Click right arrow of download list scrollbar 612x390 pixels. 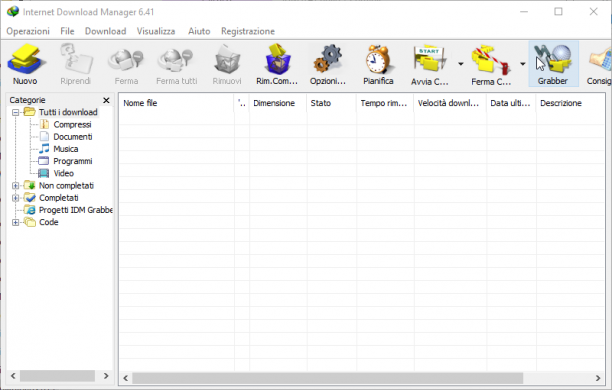pyautogui.click(x=598, y=378)
